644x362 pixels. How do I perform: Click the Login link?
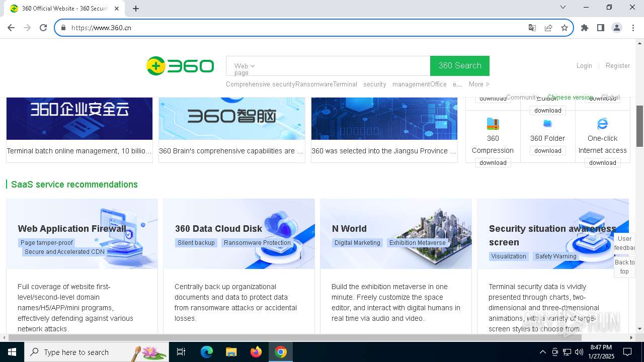tap(584, 66)
